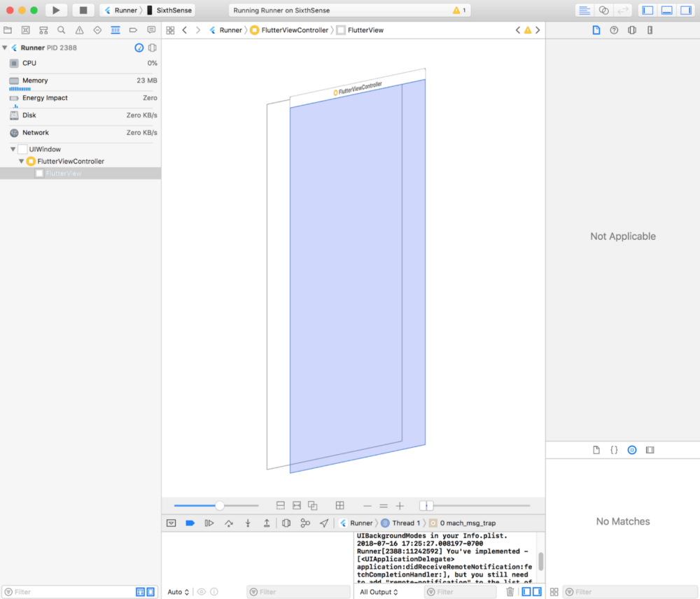Click the Stop button in the toolbar
Screen dimensions: 700x599
tap(83, 10)
